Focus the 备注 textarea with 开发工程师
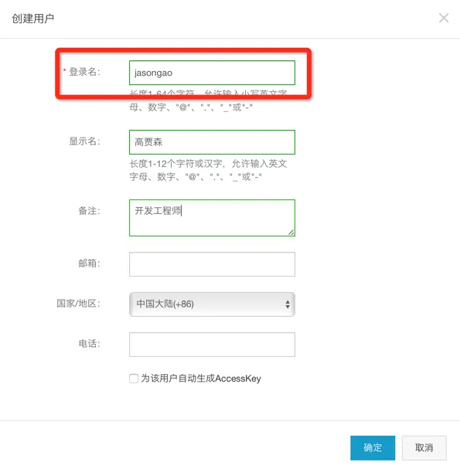 pyautogui.click(x=212, y=218)
